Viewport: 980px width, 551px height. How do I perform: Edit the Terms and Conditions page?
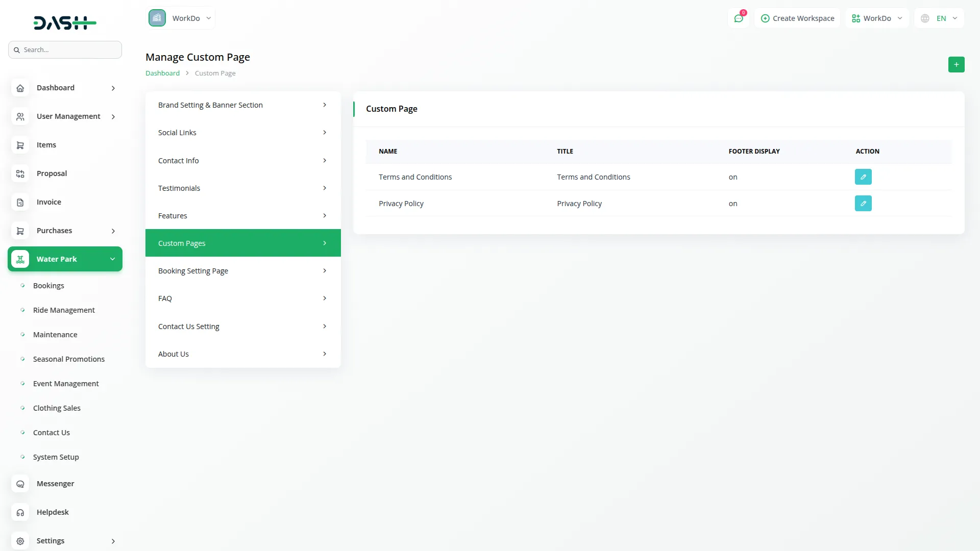click(x=863, y=177)
